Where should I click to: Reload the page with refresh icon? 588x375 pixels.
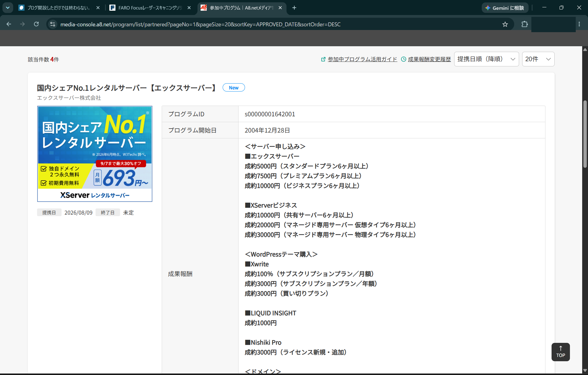point(36,24)
